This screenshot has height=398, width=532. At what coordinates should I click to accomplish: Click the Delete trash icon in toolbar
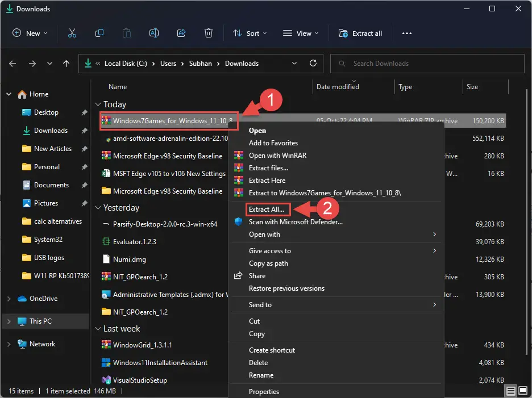(x=209, y=33)
